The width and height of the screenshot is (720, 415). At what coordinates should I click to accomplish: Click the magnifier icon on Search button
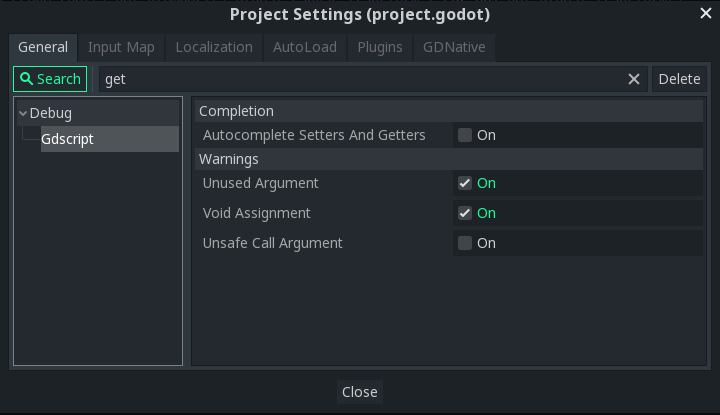pos(27,79)
